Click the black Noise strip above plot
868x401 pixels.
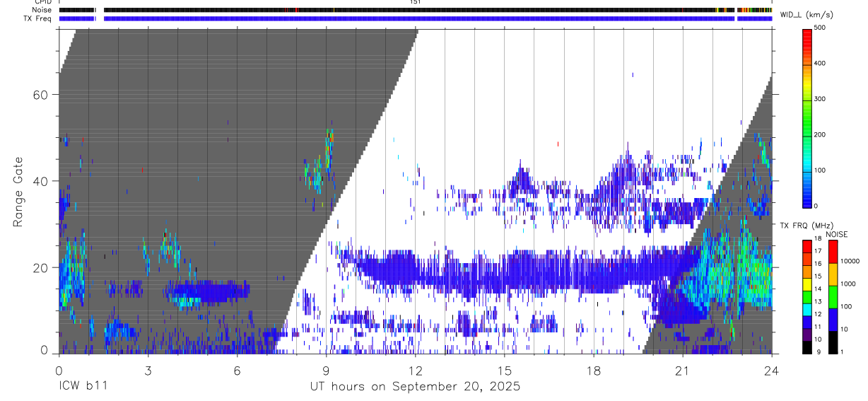pyautogui.click(x=415, y=10)
